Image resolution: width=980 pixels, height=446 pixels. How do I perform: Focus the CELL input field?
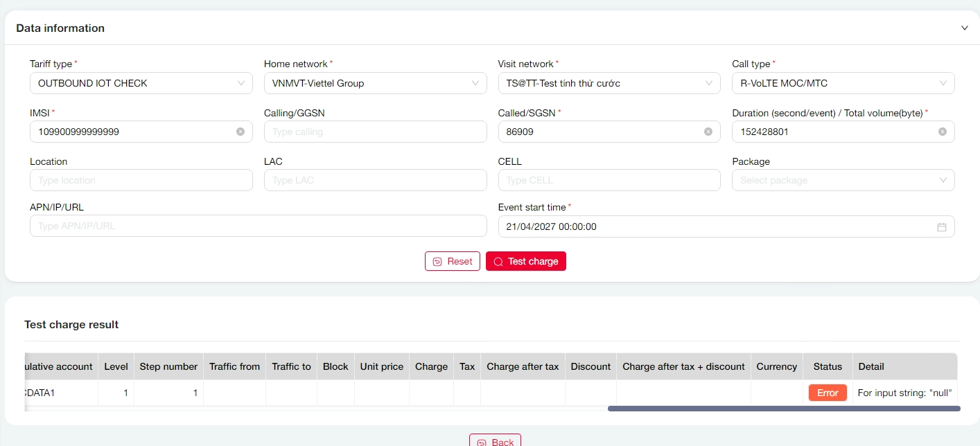[609, 180]
